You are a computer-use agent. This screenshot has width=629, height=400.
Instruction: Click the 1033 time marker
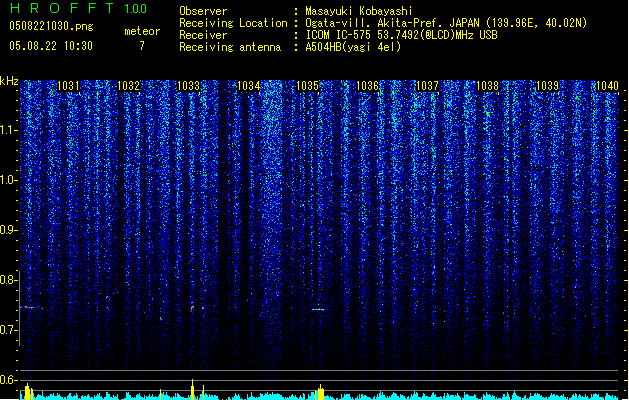(188, 85)
